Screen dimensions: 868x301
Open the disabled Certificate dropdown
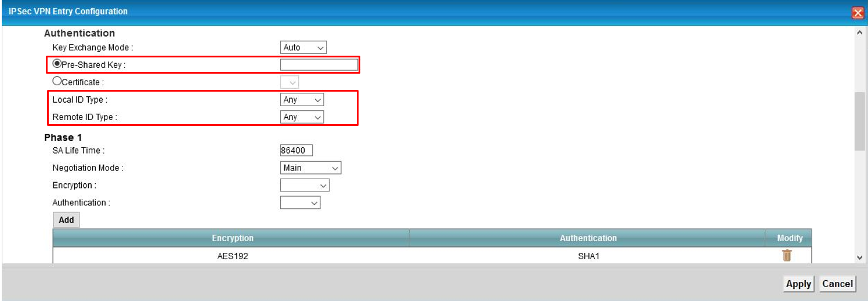pos(290,82)
